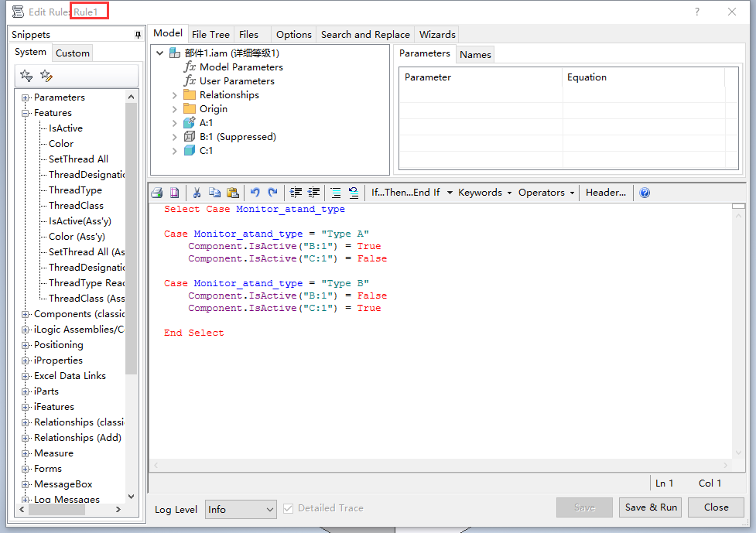Select the Print icon in the code toolbar
Image resolution: width=756 pixels, height=533 pixels.
(x=157, y=193)
